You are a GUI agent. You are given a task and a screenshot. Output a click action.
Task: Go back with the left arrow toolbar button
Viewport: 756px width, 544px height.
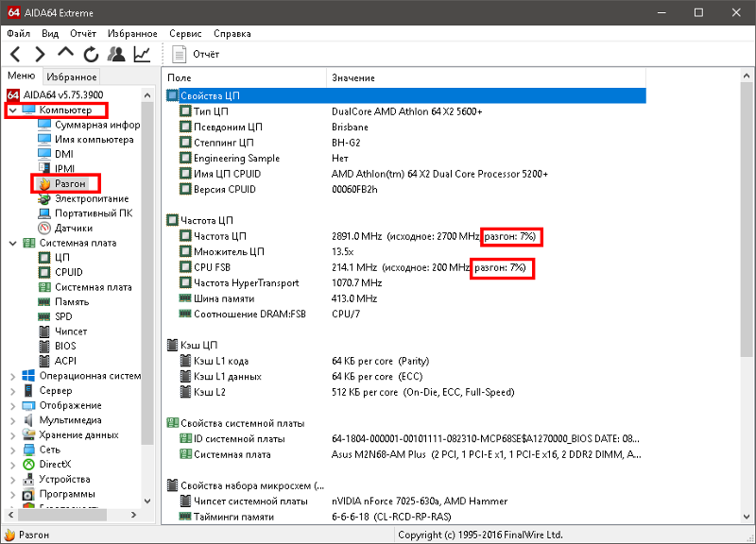(x=15, y=54)
